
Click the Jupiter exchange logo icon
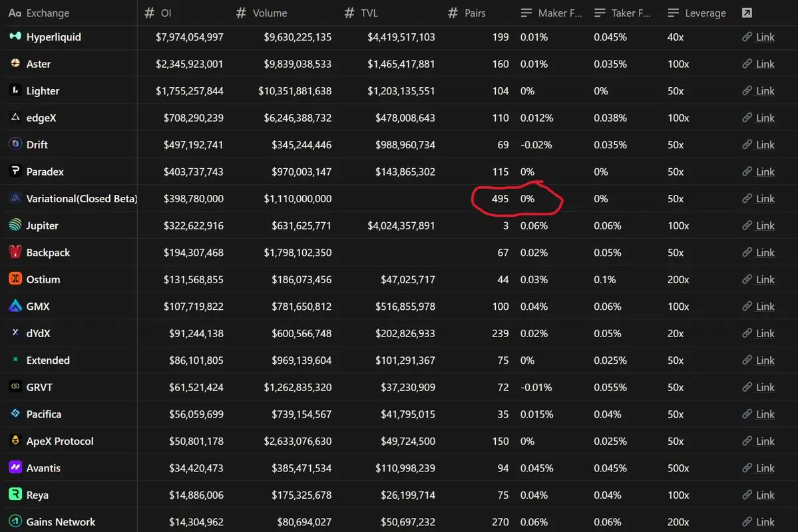[x=15, y=225]
